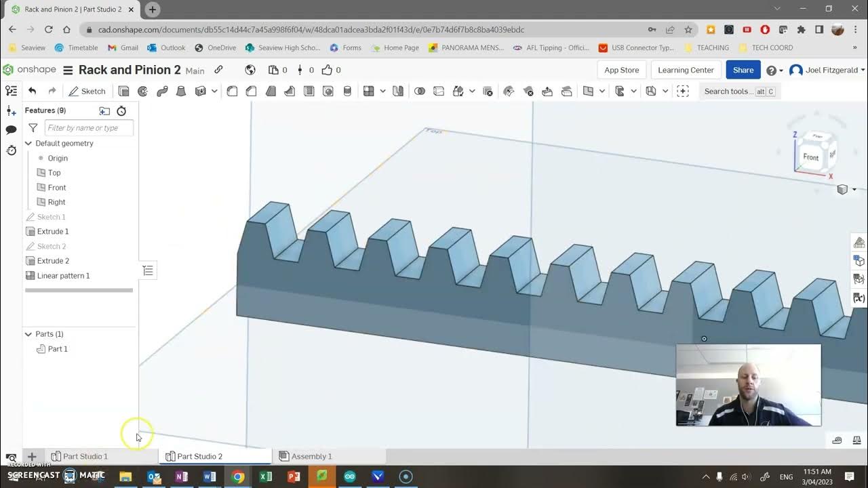
Task: Open the Plane dropdown arrow
Action: tap(601, 91)
